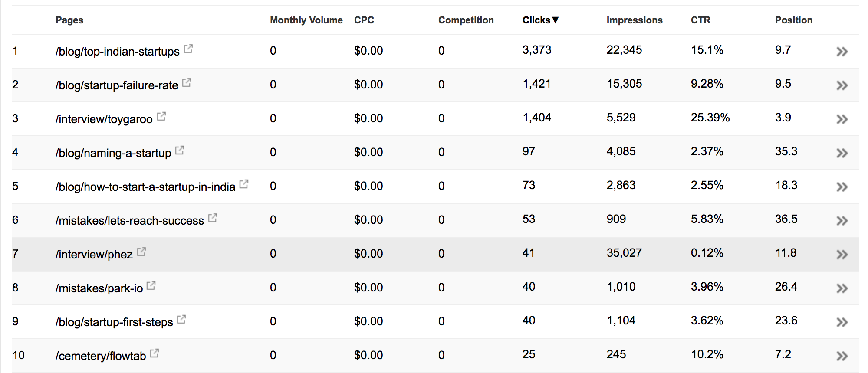Click the Position column header
This screenshot has width=868, height=373.
tap(793, 20)
